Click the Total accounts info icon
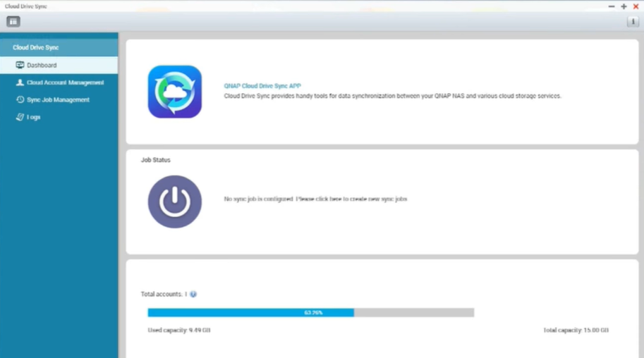 tap(193, 294)
